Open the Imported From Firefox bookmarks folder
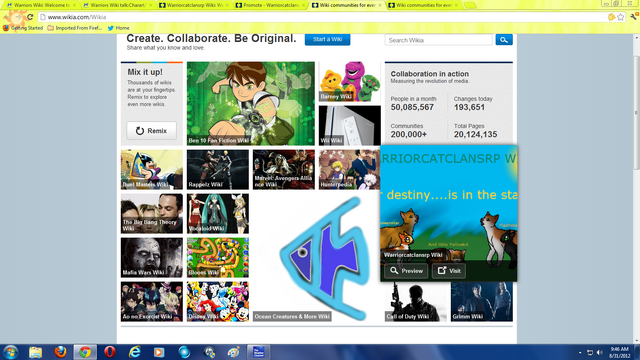 75,28
